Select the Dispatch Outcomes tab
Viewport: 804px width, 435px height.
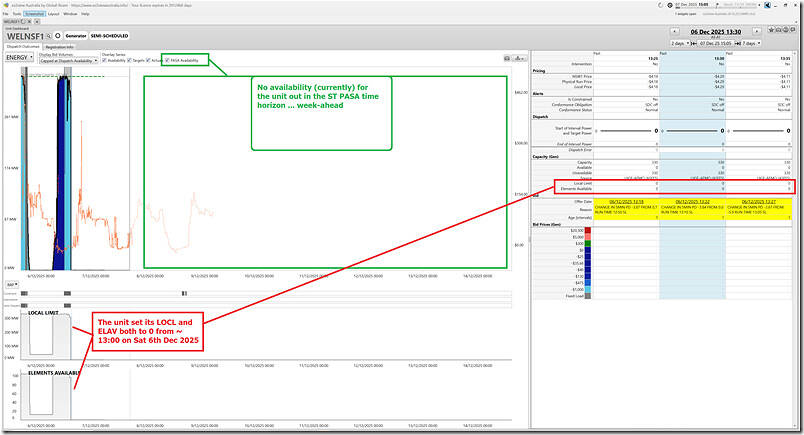23,46
